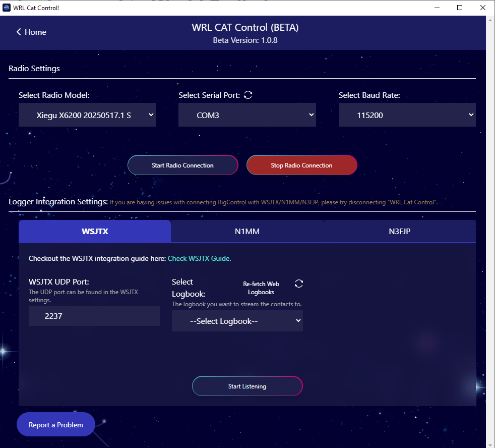Click the Report a Problem button
The width and height of the screenshot is (495, 448).
tap(56, 425)
